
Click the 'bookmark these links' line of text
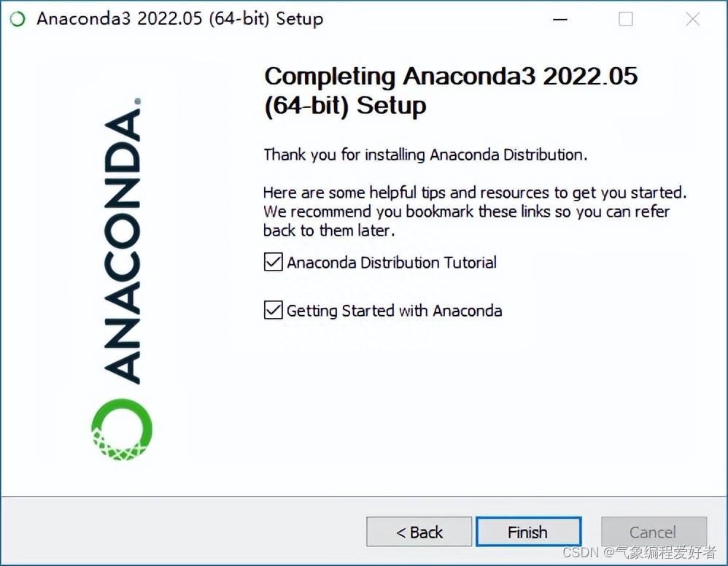pyautogui.click(x=466, y=212)
